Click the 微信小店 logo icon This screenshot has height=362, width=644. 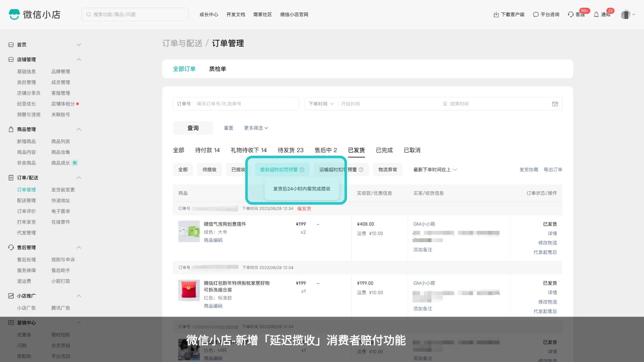click(x=14, y=15)
